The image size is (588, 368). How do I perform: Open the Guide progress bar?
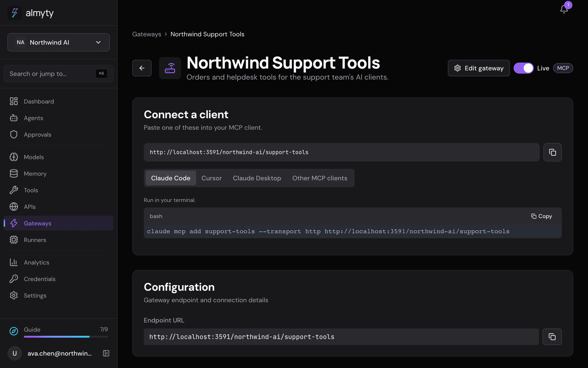tap(66, 336)
